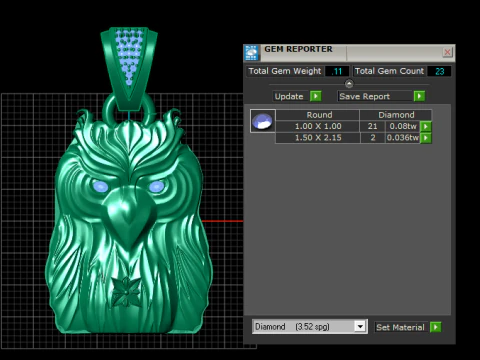Screen dimensions: 480x360
Task: Select the round gem thumbnail
Action: pyautogui.click(x=263, y=121)
